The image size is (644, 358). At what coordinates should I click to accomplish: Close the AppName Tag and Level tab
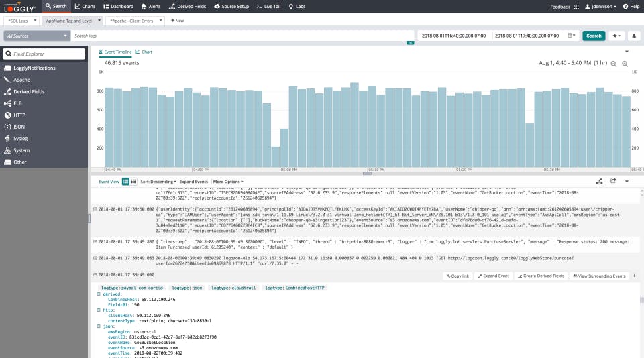tap(99, 20)
